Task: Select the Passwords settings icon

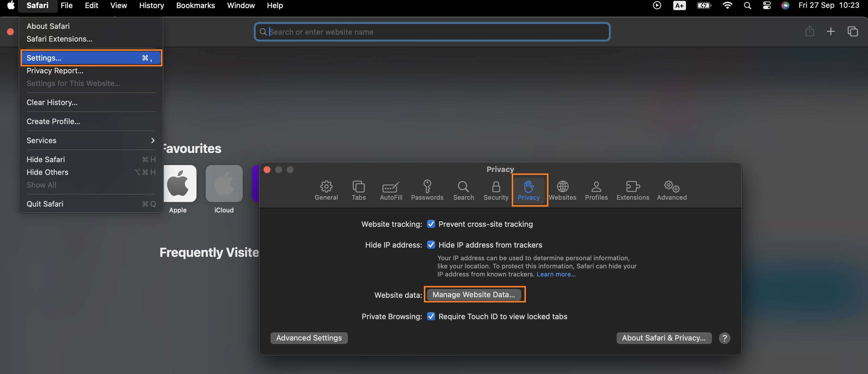Action: tap(427, 190)
